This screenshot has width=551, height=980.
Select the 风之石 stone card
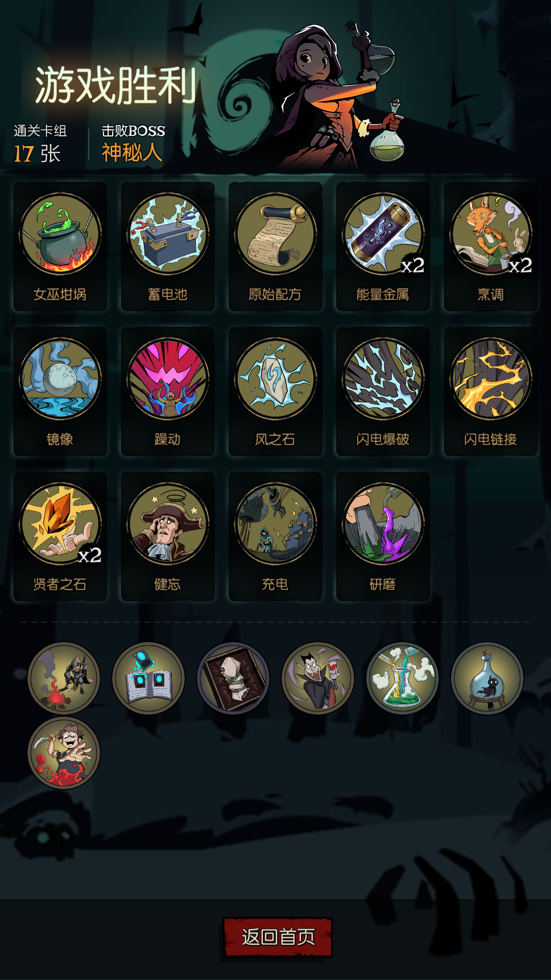(275, 391)
